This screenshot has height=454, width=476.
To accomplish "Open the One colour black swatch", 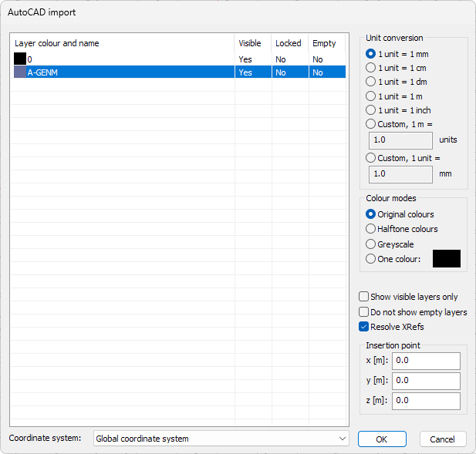I will (446, 259).
